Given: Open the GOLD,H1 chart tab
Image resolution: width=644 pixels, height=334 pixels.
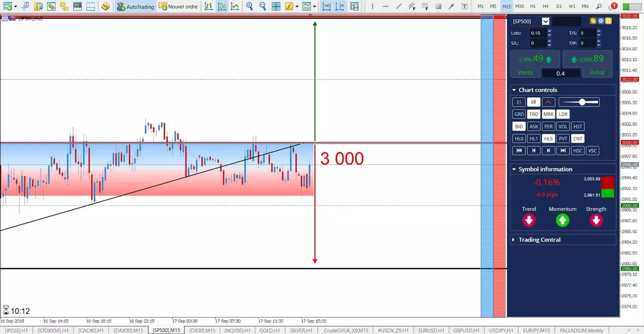Looking at the screenshot, I should (x=270, y=330).
